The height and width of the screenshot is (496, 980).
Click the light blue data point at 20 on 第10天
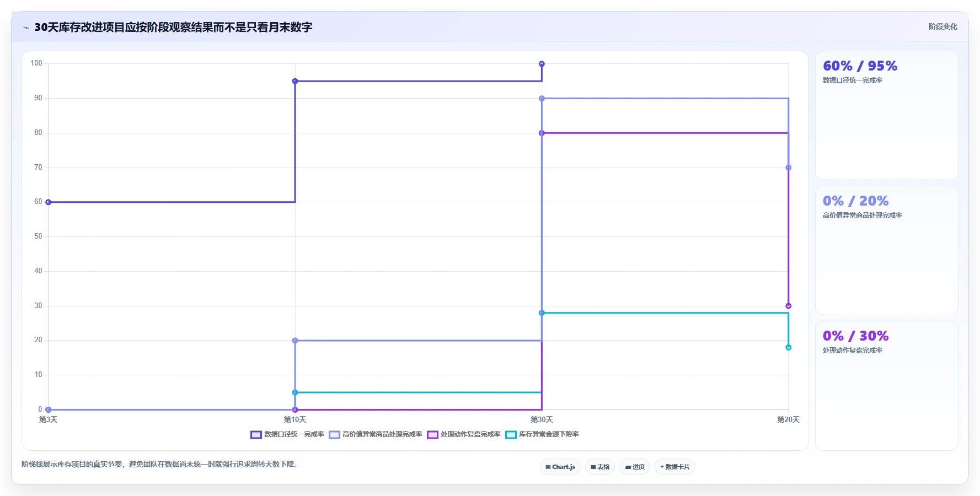[295, 341]
